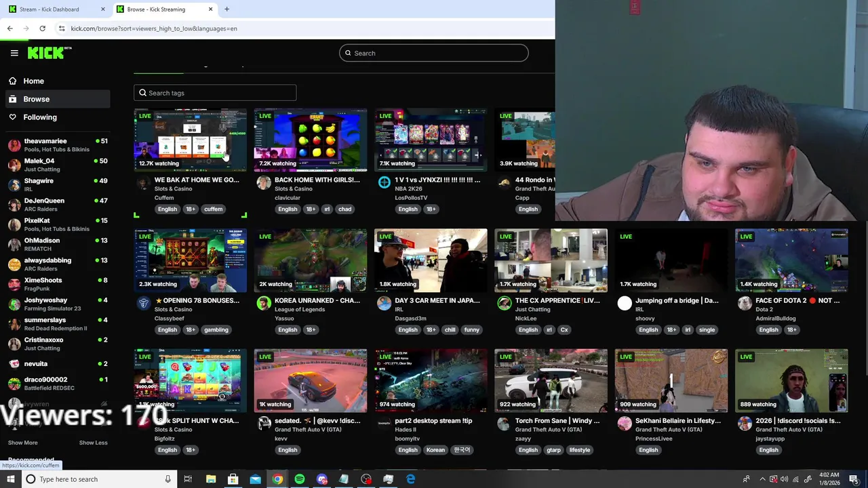The image size is (868, 488).
Task: Click the gambling tag on Classybeef stream
Action: (216, 329)
